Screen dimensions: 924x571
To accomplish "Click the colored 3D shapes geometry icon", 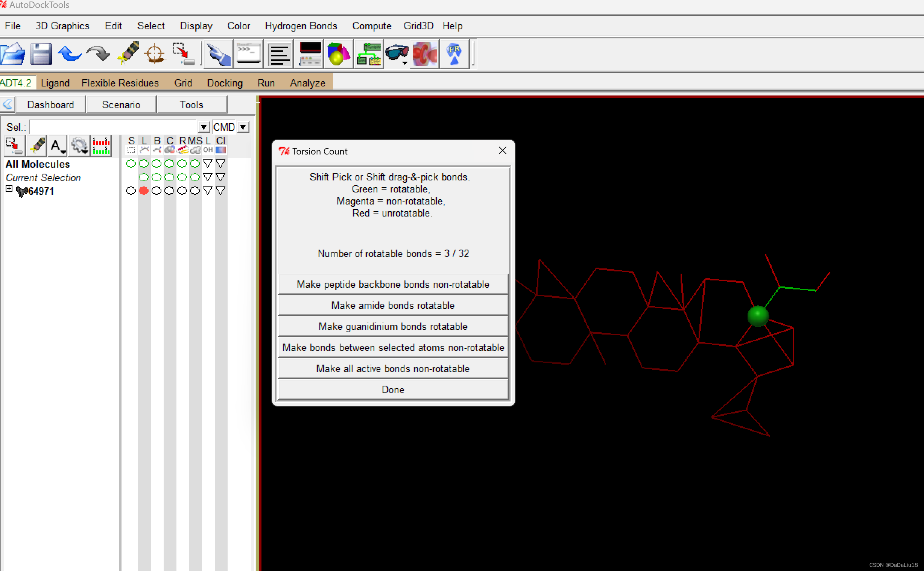I will pos(338,54).
